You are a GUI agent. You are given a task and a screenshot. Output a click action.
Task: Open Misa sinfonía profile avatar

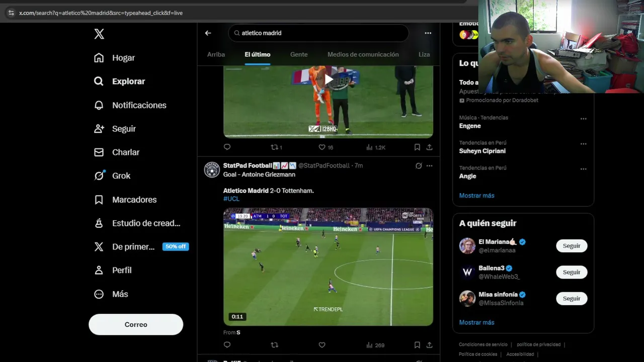click(x=467, y=299)
